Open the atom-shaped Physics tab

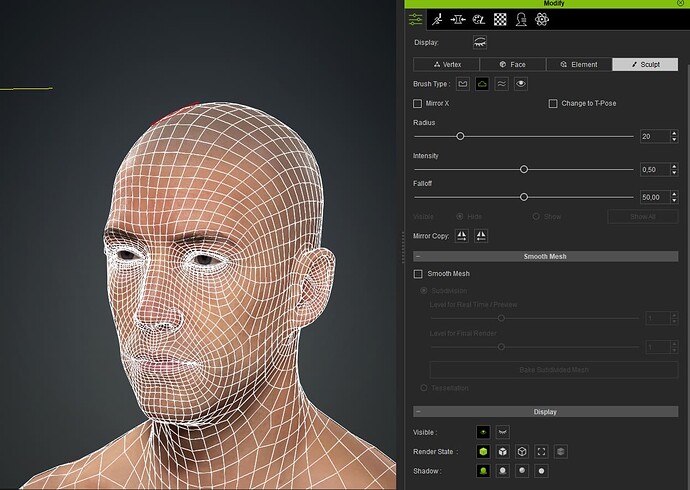542,19
